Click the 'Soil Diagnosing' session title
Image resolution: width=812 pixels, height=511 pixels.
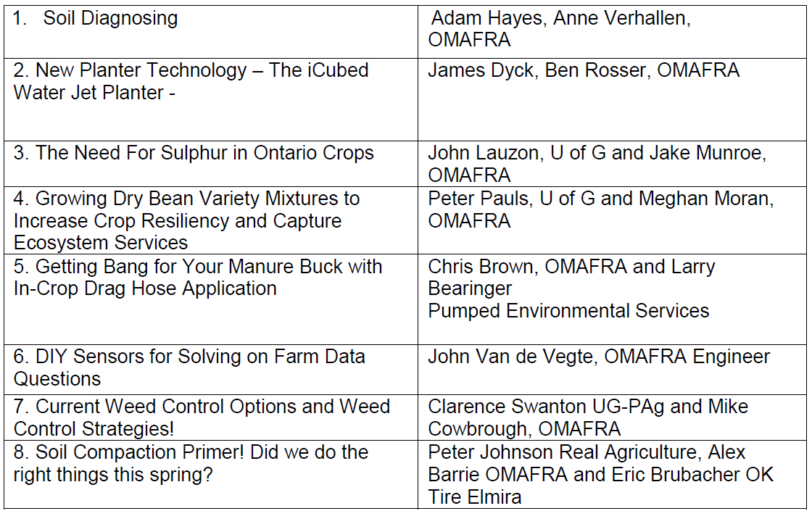pos(110,18)
